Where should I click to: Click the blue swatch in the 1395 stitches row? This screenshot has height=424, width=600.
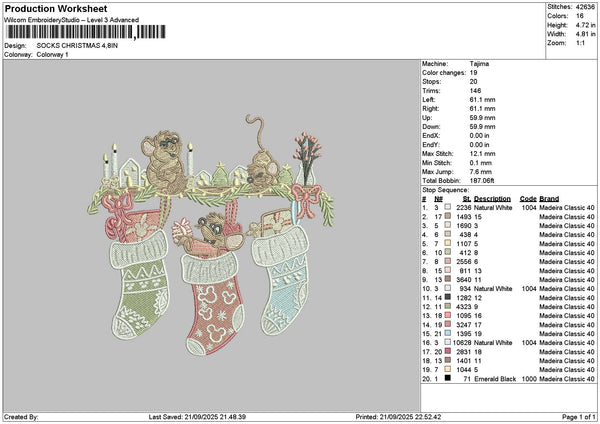[447, 333]
